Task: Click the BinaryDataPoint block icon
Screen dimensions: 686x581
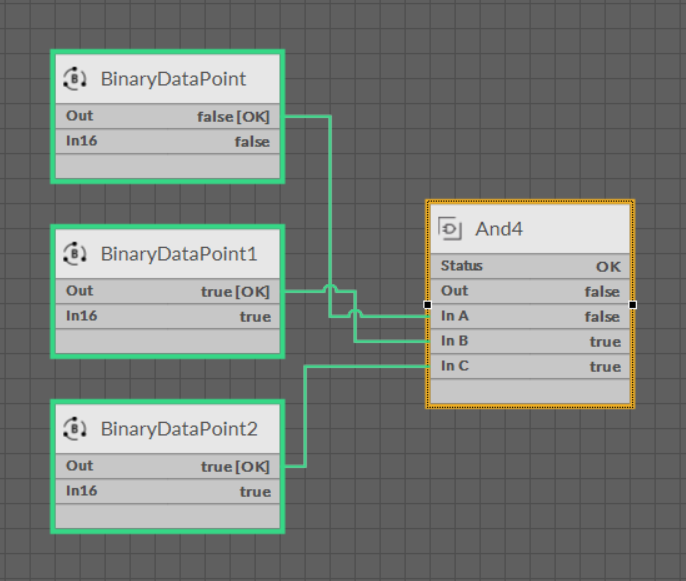Action: (75, 79)
